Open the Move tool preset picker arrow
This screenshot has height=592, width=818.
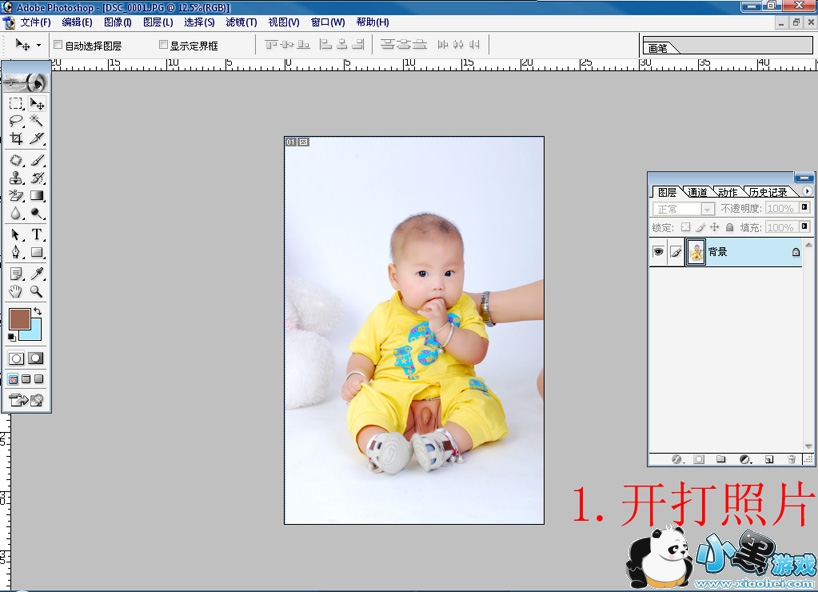click(39, 45)
